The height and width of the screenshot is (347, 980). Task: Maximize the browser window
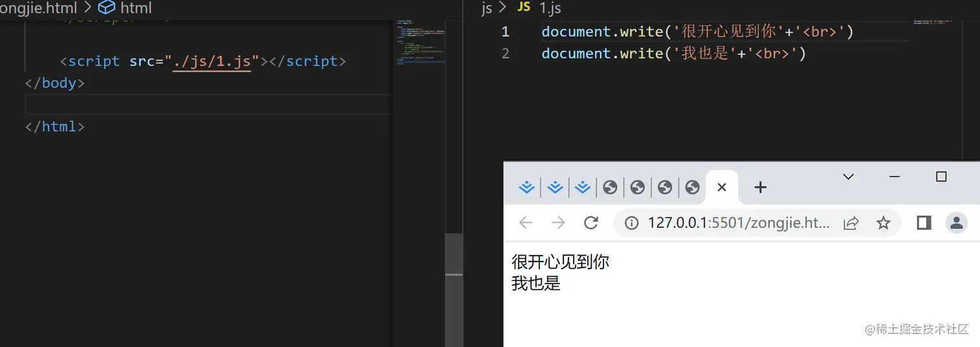point(942,177)
